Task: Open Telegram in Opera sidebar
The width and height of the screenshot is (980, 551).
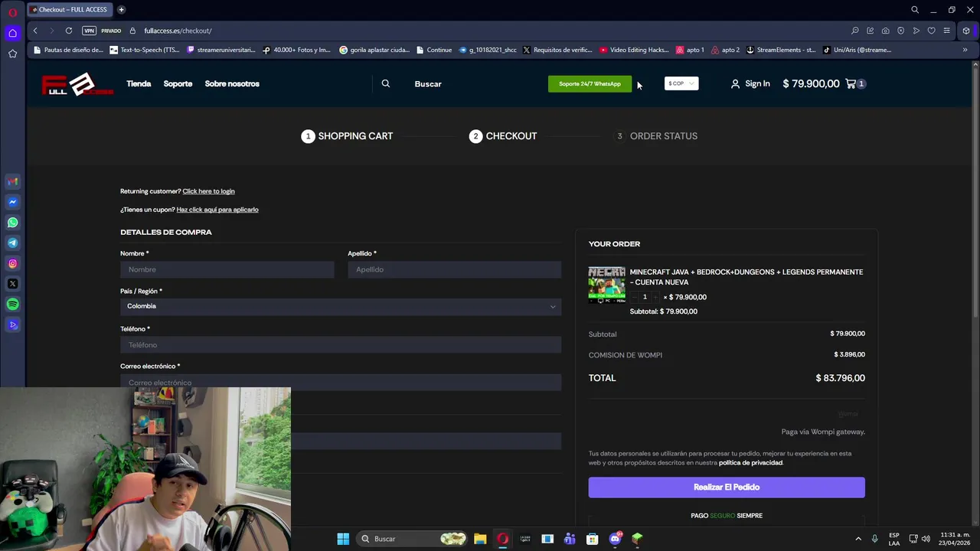Action: (x=12, y=243)
